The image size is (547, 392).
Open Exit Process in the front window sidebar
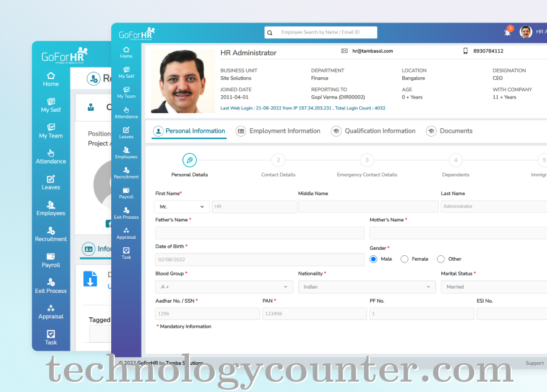126,213
